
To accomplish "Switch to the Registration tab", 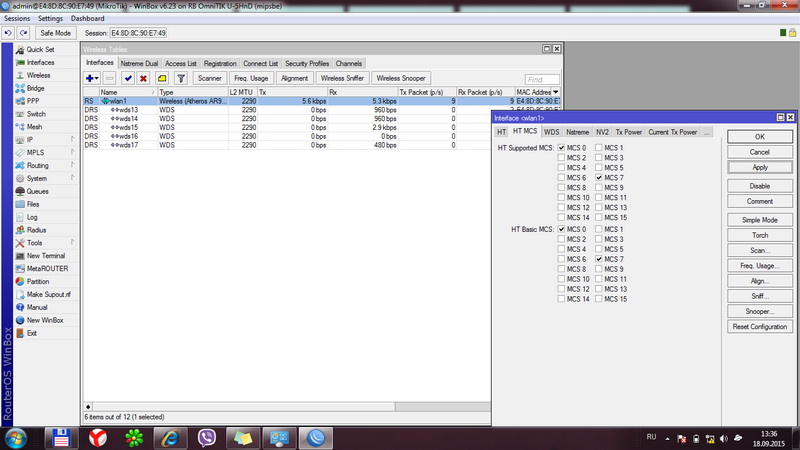I will (x=220, y=64).
